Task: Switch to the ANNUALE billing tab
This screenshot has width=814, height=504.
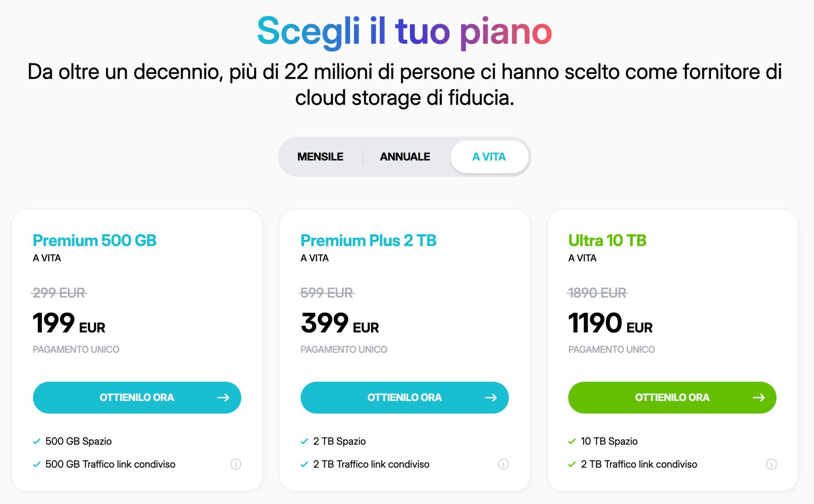Action: 404,156
